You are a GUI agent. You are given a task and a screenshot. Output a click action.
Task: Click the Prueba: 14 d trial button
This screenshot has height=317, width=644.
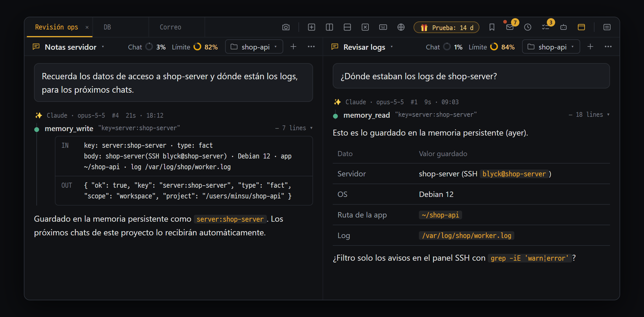point(446,27)
